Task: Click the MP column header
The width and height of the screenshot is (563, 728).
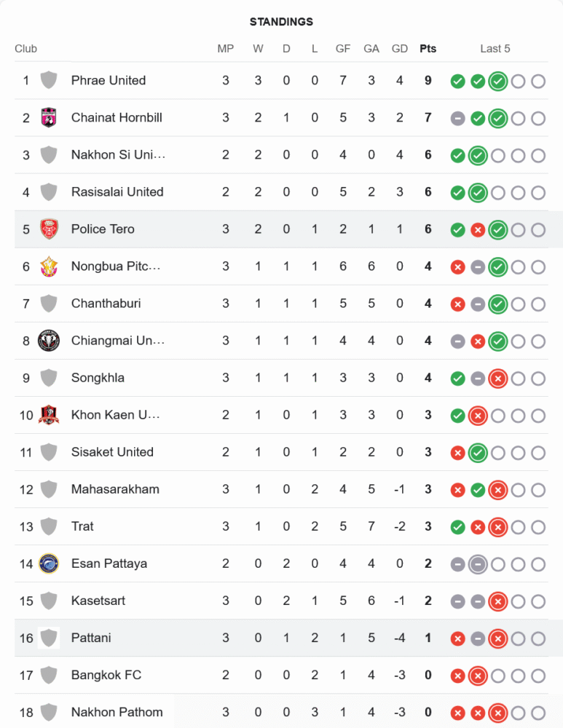Action: click(226, 49)
